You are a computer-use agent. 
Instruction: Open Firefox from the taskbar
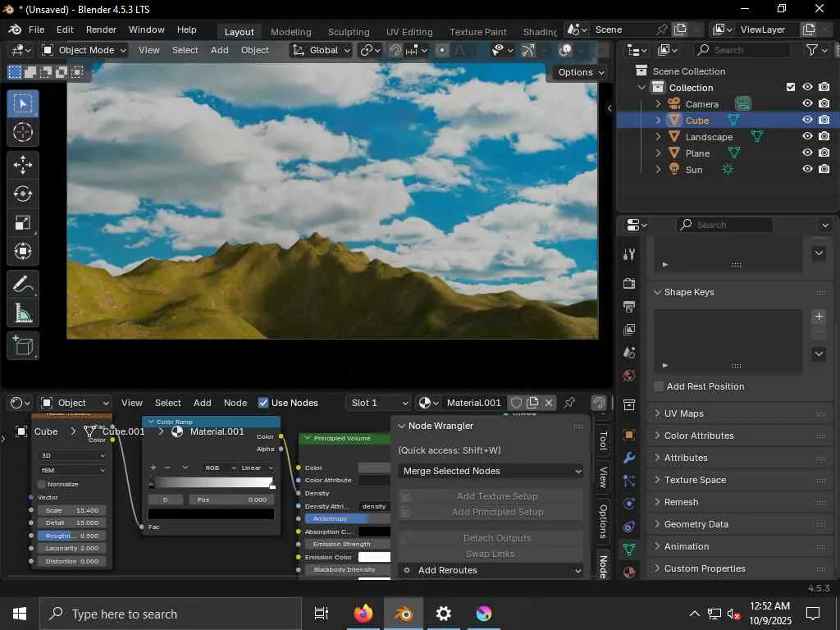tap(363, 614)
